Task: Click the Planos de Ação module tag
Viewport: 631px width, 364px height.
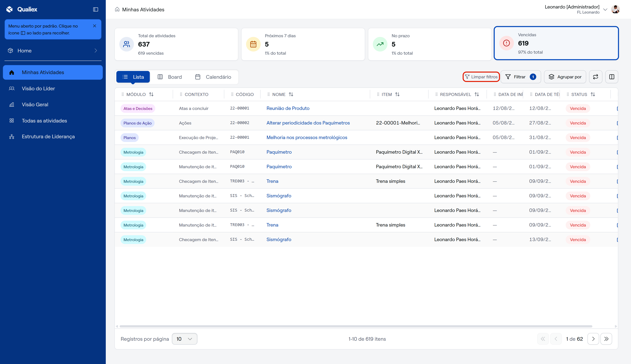Action: pos(137,123)
